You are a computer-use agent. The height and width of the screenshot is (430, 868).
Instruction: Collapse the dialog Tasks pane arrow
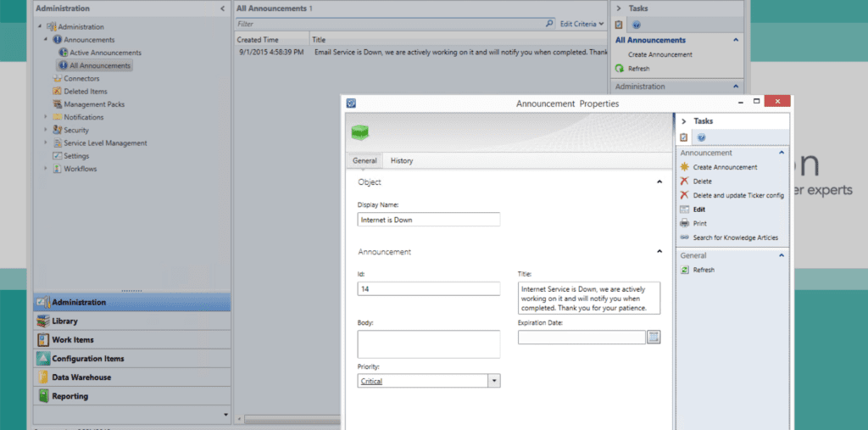click(684, 120)
